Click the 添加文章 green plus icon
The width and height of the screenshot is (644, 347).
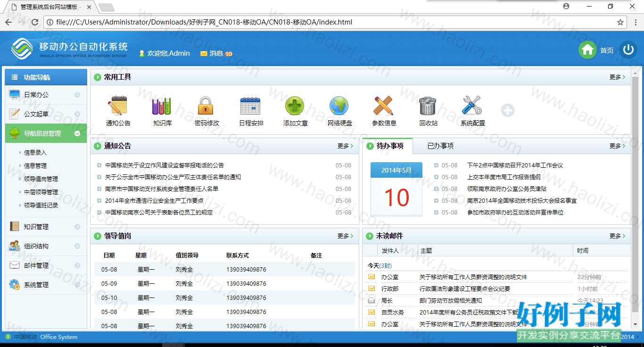295,106
